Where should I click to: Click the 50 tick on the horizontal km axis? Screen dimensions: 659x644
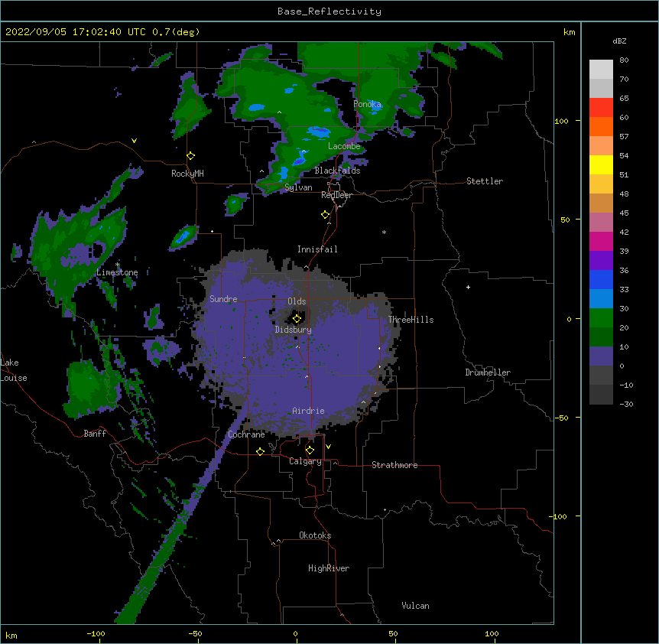pyautogui.click(x=393, y=633)
